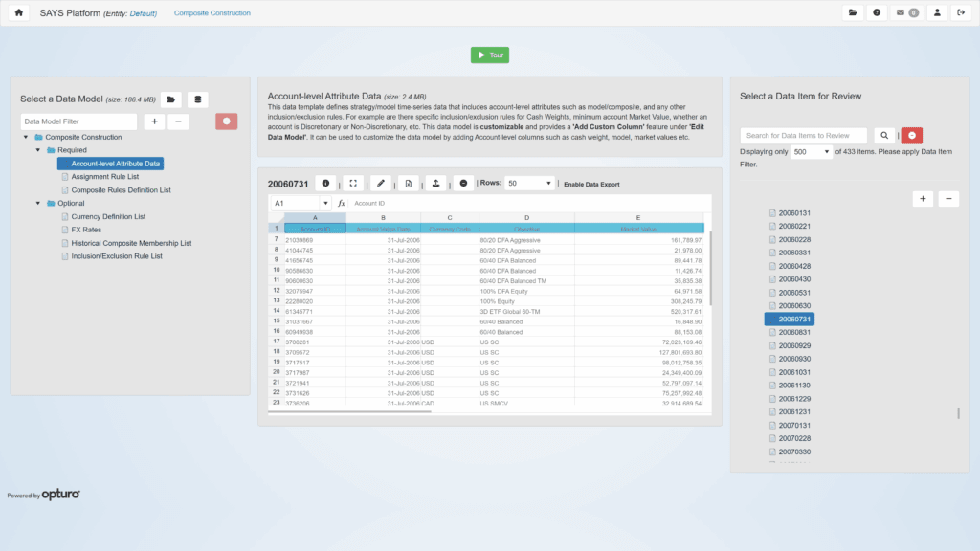
Task: Toggle fullscreen view of the data grid
Action: (x=353, y=183)
